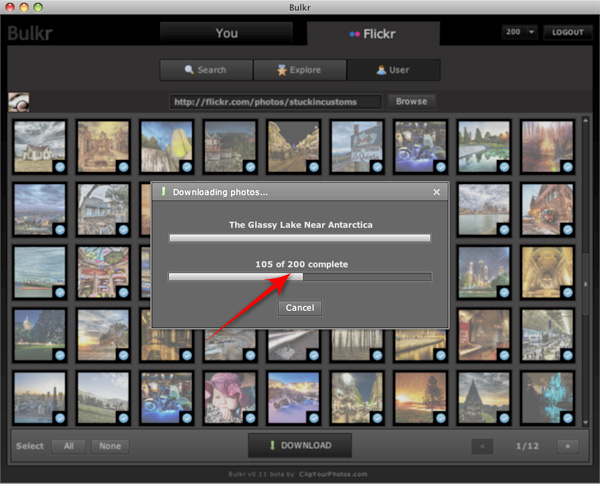Click the Explore star figure icon
This screenshot has width=600, height=484.
pyautogui.click(x=282, y=70)
